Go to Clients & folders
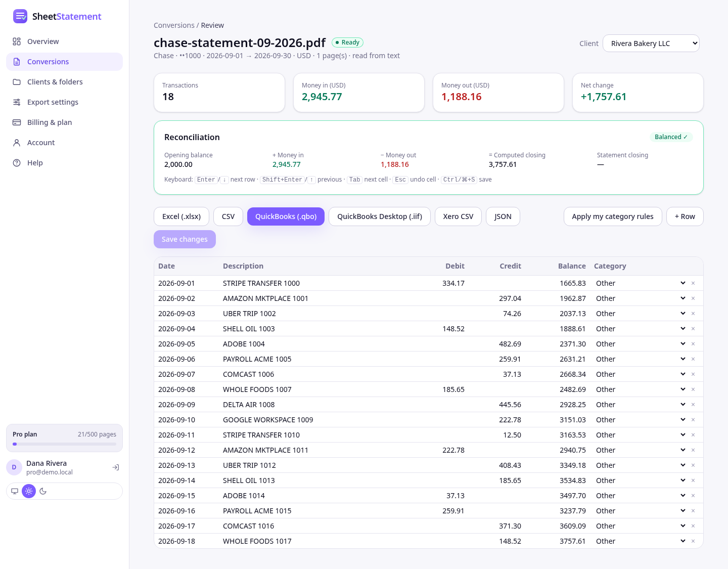The image size is (728, 569). tap(64, 82)
